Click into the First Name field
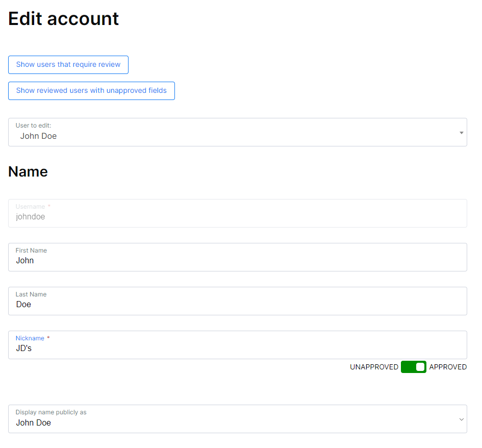This screenshot has width=482, height=448. tap(238, 257)
